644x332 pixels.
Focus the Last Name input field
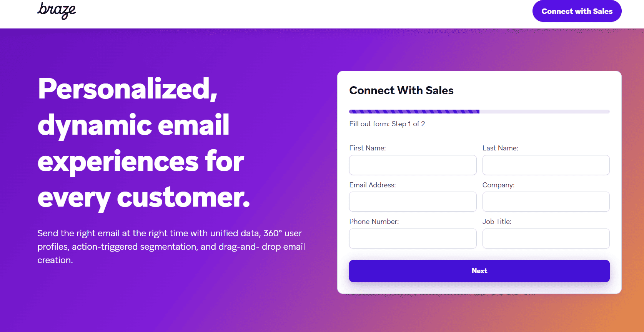click(x=546, y=165)
